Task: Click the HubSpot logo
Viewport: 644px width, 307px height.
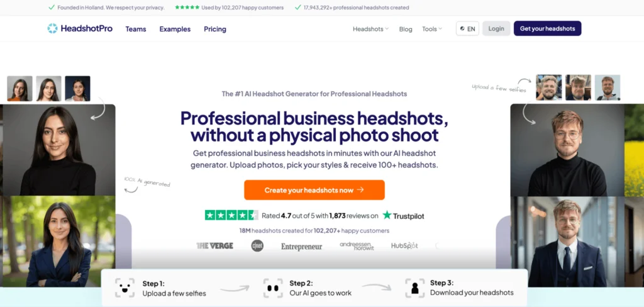Action: pos(404,246)
